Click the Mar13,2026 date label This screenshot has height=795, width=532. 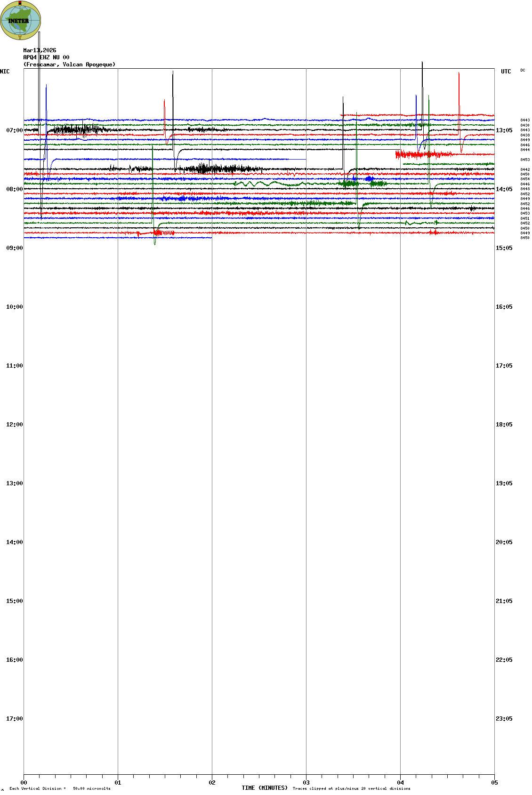40,50
